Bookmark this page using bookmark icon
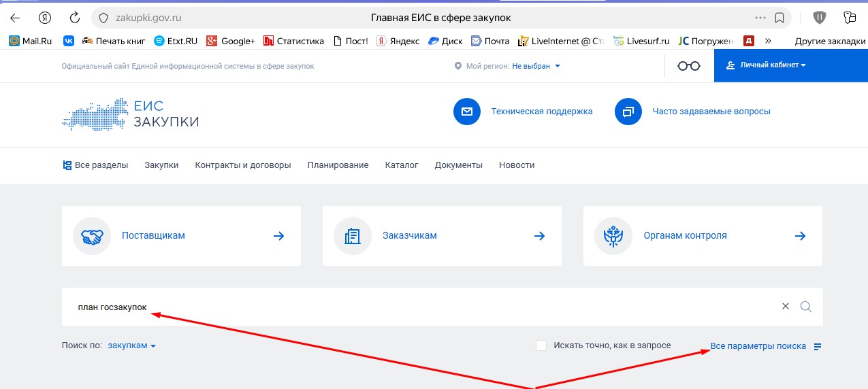 (x=779, y=18)
